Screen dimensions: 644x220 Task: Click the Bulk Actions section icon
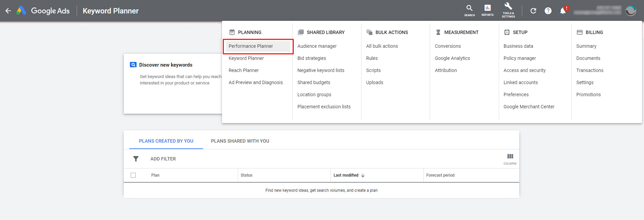tap(369, 32)
